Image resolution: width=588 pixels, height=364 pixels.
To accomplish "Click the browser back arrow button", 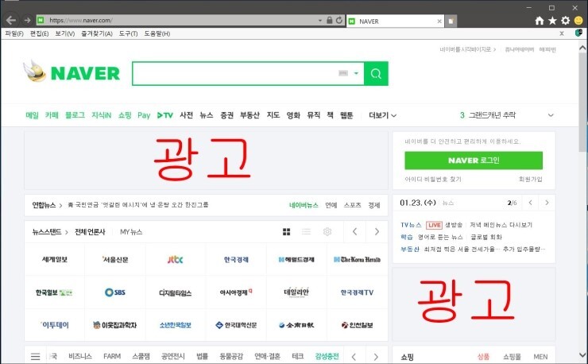I will (x=11, y=20).
